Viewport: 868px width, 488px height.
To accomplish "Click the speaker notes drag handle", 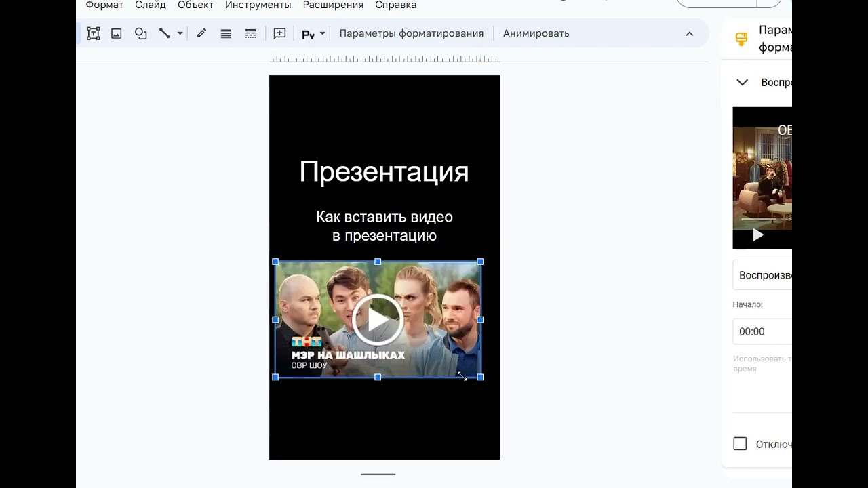I will [x=378, y=474].
